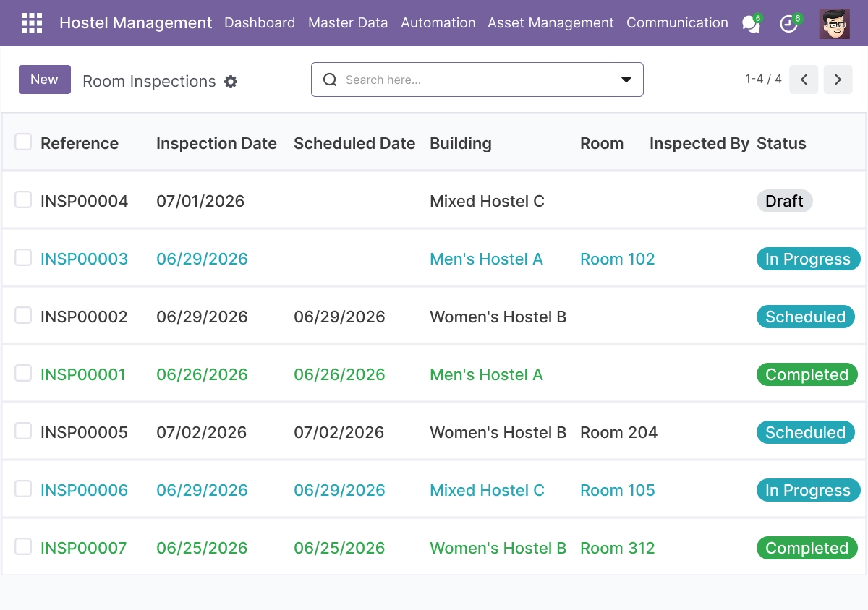This screenshot has width=868, height=610.
Task: Click the Draft status badge
Action: 785,201
